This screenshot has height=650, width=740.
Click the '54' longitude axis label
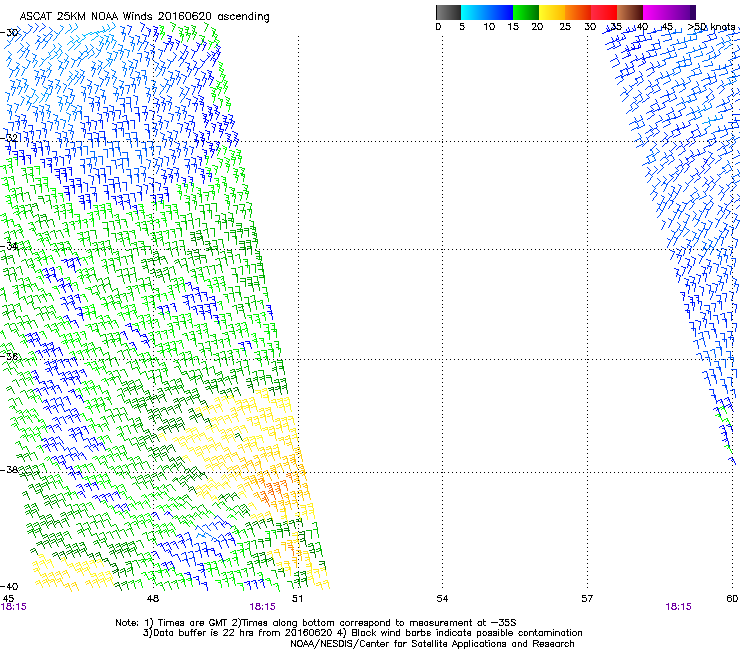442,598
